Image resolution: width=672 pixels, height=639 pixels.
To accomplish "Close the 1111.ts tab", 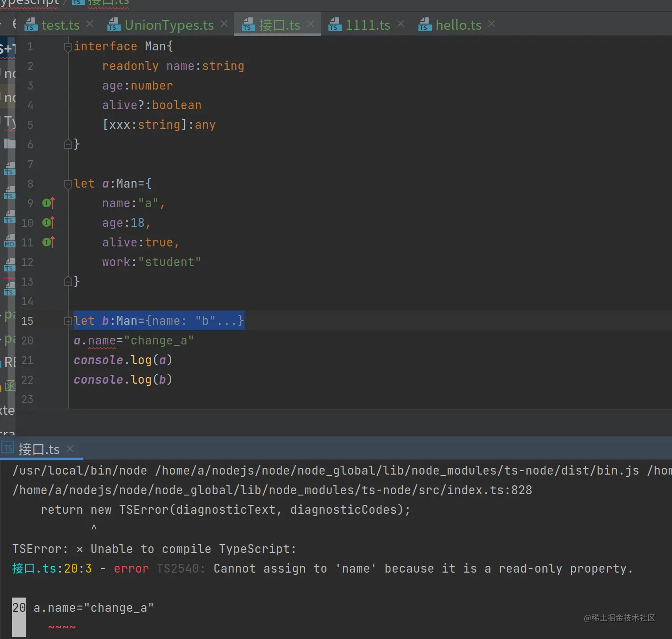I will 401,24.
